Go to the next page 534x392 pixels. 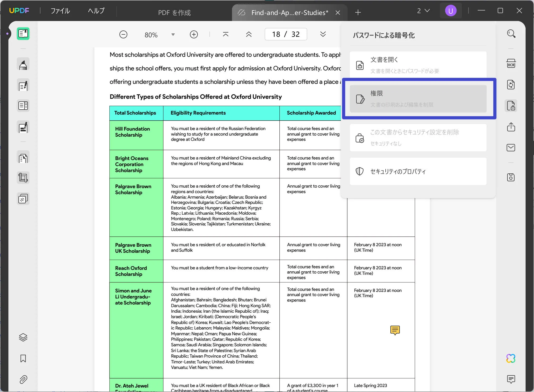323,34
